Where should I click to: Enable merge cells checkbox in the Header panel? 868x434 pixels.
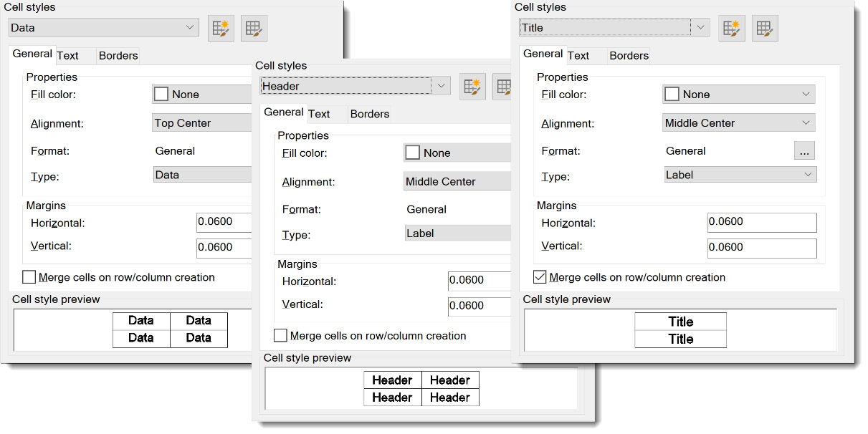tap(280, 336)
